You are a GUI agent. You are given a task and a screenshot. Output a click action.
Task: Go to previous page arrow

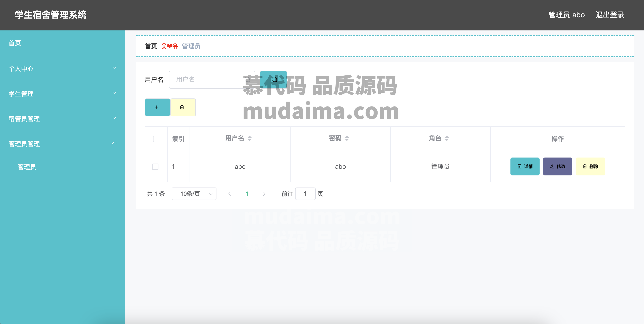(229, 194)
